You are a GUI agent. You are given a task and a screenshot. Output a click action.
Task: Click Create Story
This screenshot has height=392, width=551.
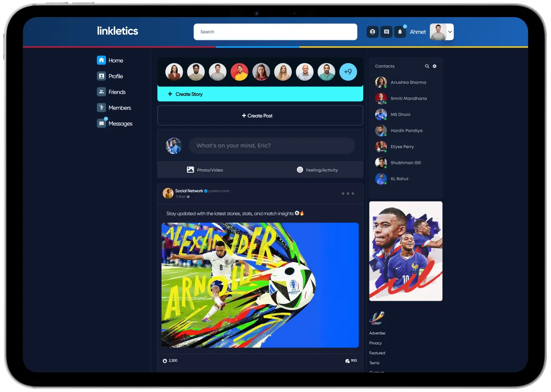260,94
